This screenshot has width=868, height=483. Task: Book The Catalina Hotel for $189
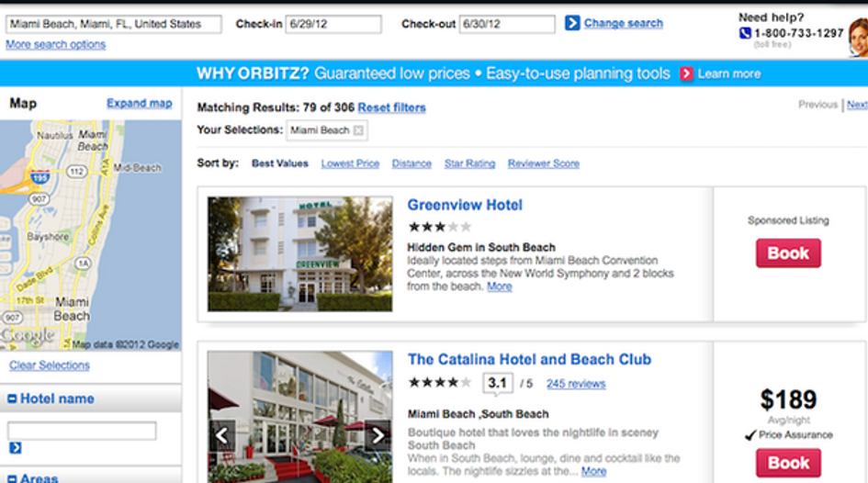(x=788, y=463)
